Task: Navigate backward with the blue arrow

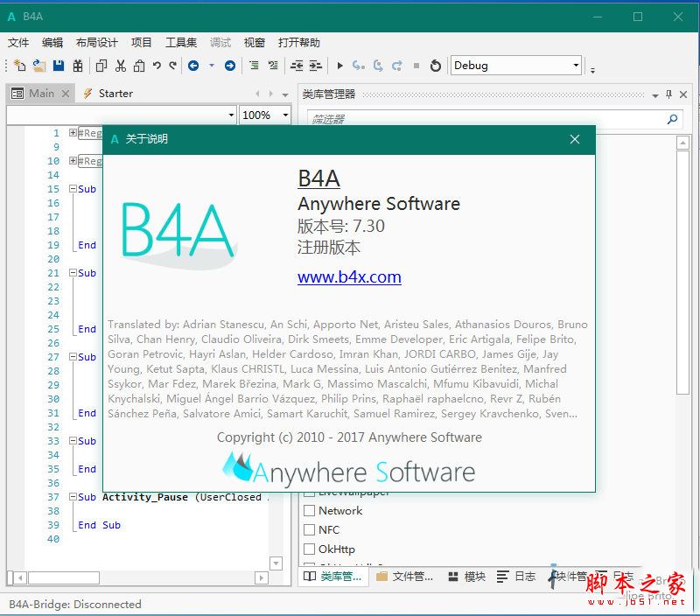Action: [x=193, y=66]
